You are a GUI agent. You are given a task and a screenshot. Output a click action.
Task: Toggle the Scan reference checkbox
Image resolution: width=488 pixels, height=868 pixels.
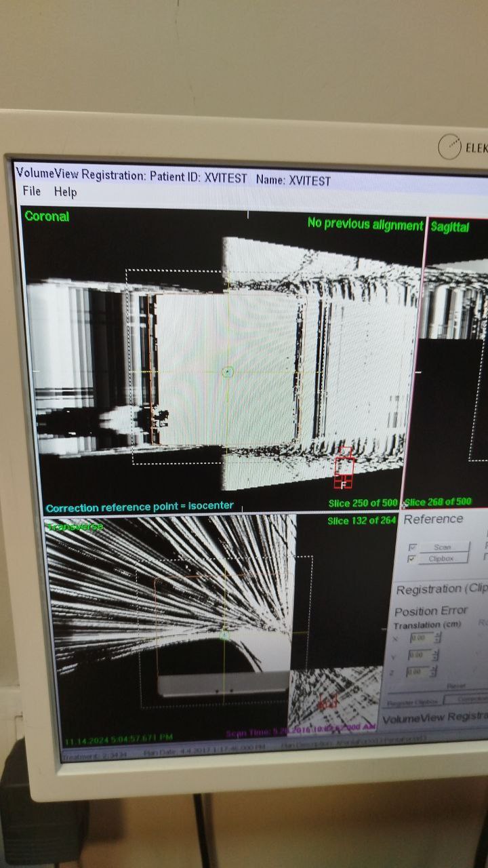tap(412, 547)
